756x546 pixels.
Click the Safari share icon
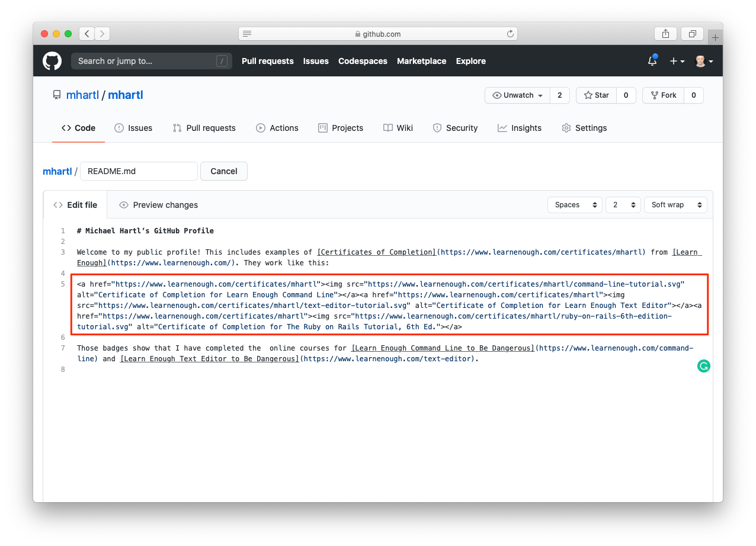pyautogui.click(x=665, y=34)
